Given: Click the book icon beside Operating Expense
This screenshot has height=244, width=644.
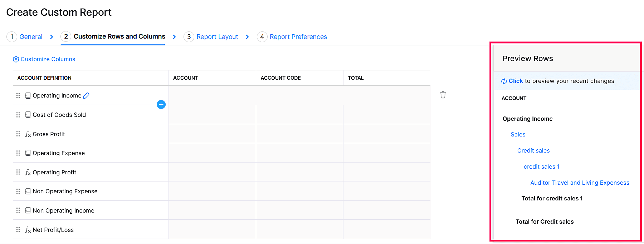Looking at the screenshot, I should (28, 153).
